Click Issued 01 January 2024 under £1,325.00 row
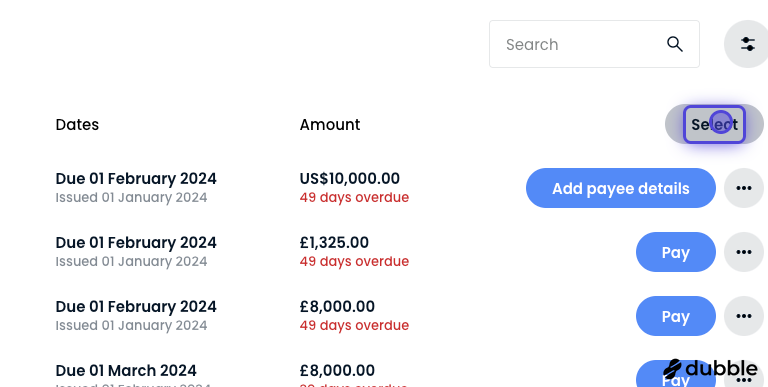 point(131,262)
